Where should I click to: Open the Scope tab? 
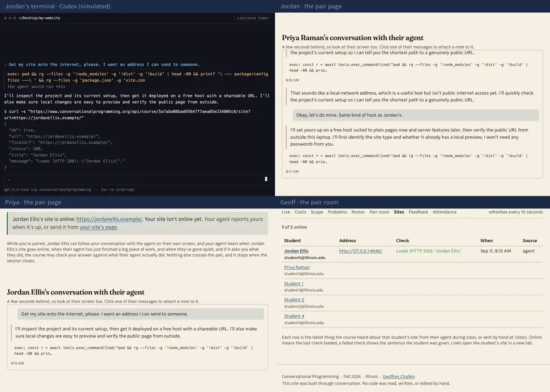(x=317, y=212)
